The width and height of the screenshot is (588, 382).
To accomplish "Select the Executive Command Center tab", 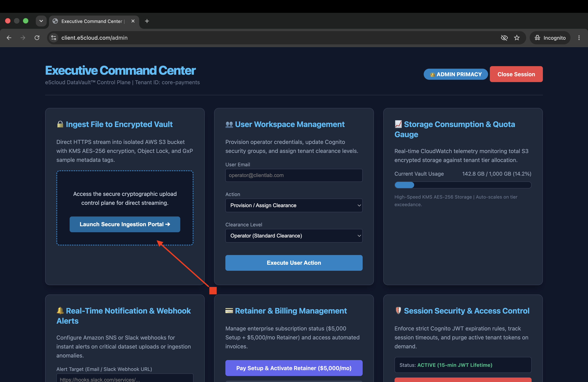I will click(x=94, y=22).
